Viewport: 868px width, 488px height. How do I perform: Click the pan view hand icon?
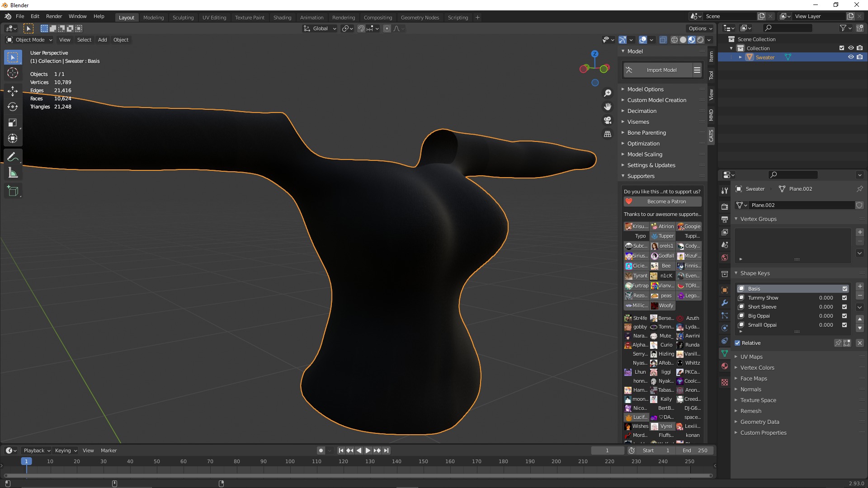tap(608, 107)
